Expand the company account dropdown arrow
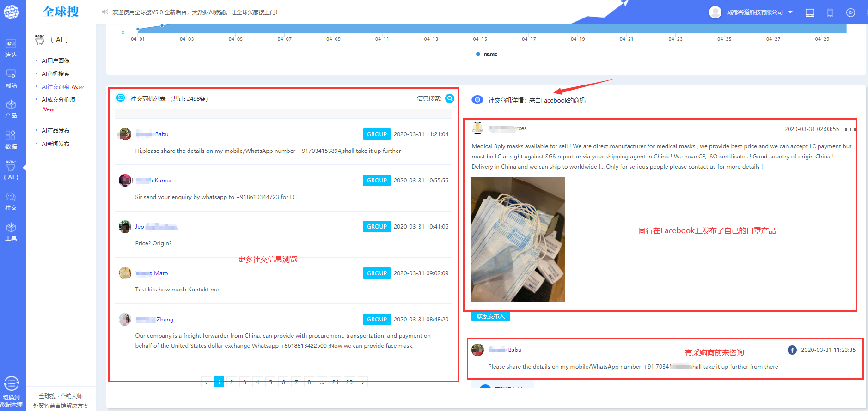 click(x=790, y=12)
